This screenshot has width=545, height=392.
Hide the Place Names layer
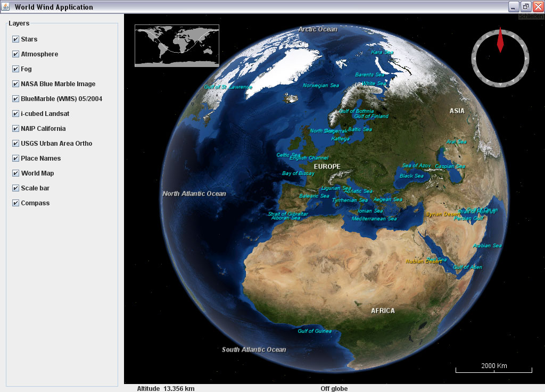click(15, 159)
